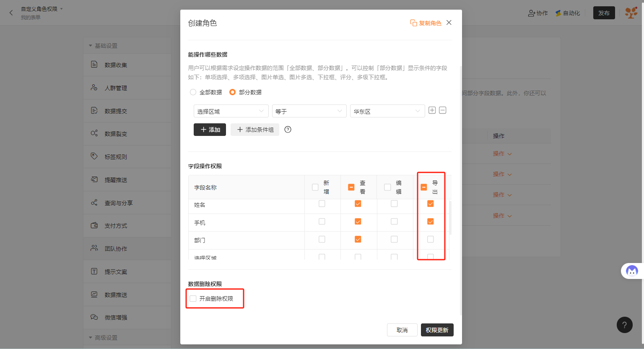Click the 取消 button
Screen dimensions: 644x349
402,330
